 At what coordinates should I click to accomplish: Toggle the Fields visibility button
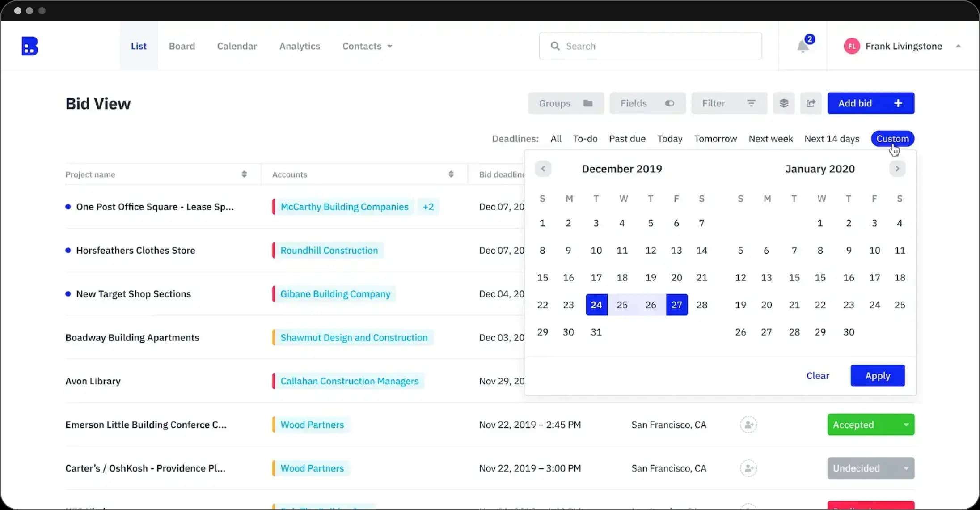pyautogui.click(x=647, y=103)
